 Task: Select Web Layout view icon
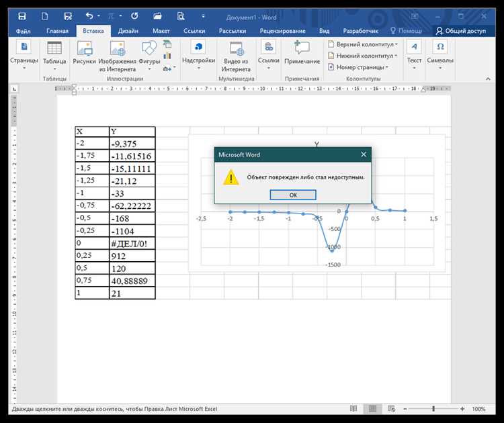(391, 408)
